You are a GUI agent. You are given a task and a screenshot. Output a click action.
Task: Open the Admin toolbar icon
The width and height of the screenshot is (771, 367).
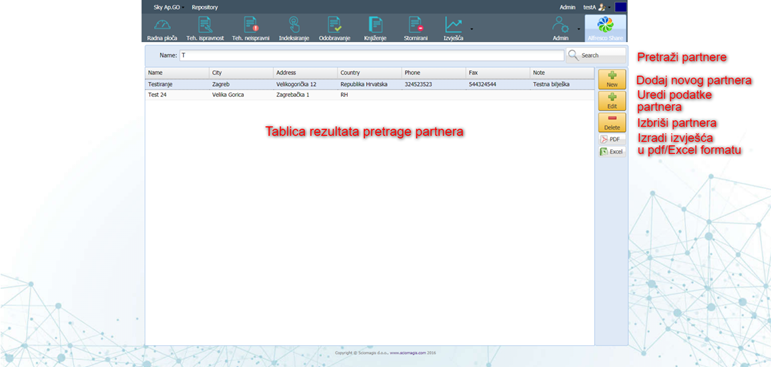561,28
